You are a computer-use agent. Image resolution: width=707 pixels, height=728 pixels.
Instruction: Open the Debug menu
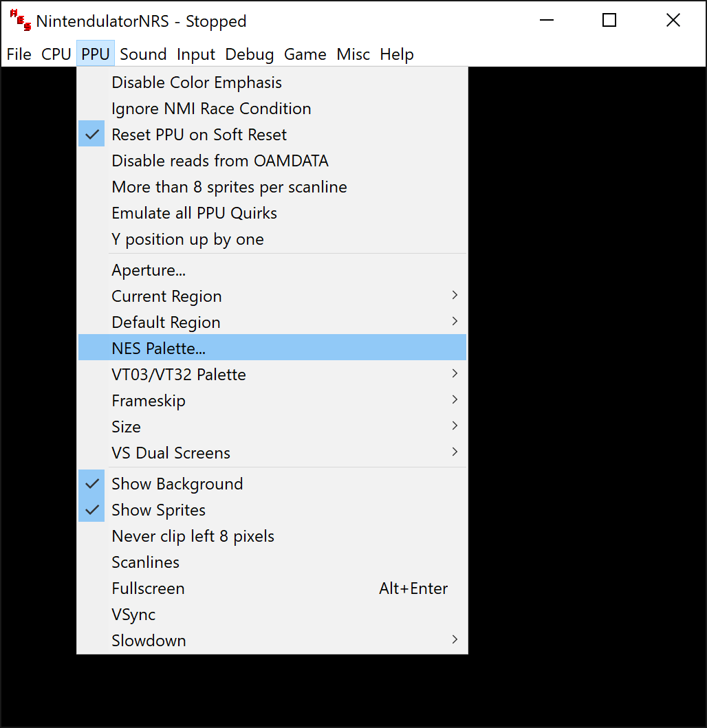click(250, 54)
